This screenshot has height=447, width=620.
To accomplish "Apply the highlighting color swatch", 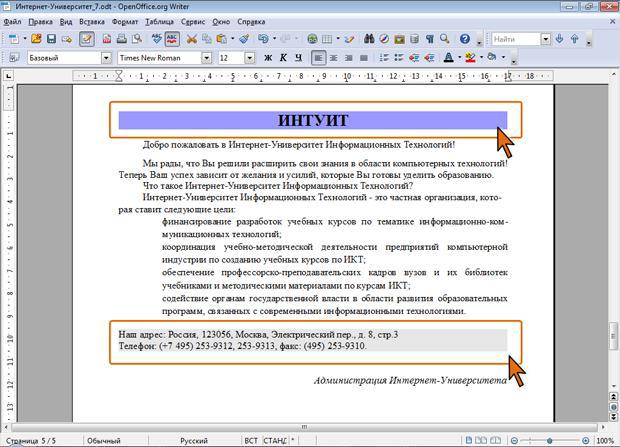I will click(x=470, y=58).
